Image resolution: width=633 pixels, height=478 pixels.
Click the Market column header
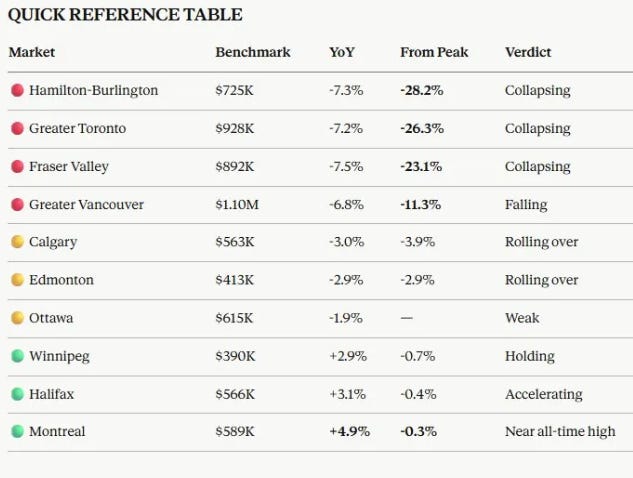pos(32,52)
